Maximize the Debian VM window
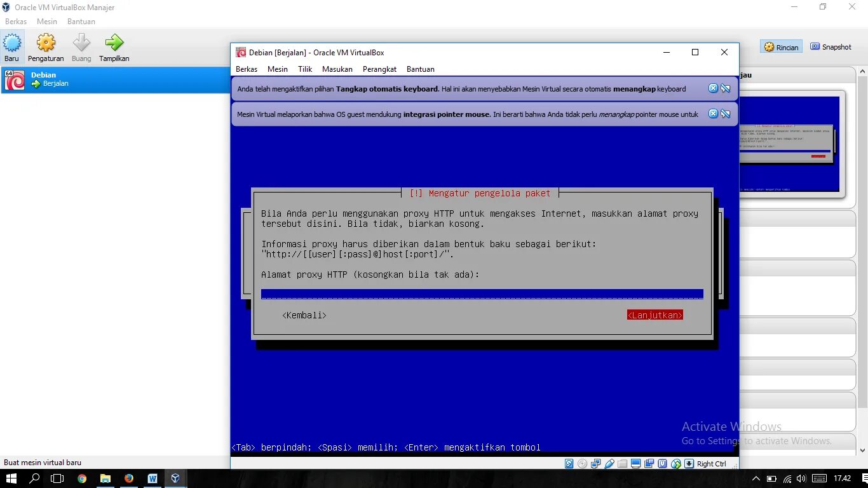868x488 pixels. (695, 52)
